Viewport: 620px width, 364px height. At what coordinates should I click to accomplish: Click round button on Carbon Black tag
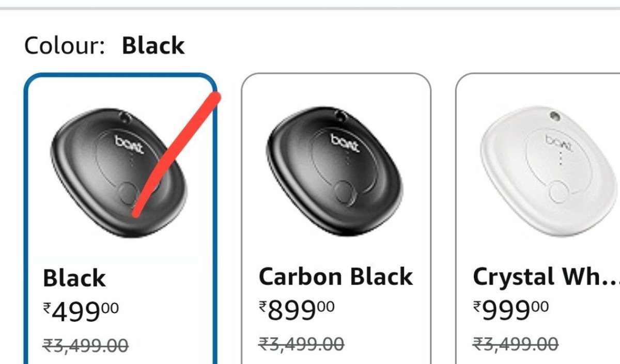[343, 192]
